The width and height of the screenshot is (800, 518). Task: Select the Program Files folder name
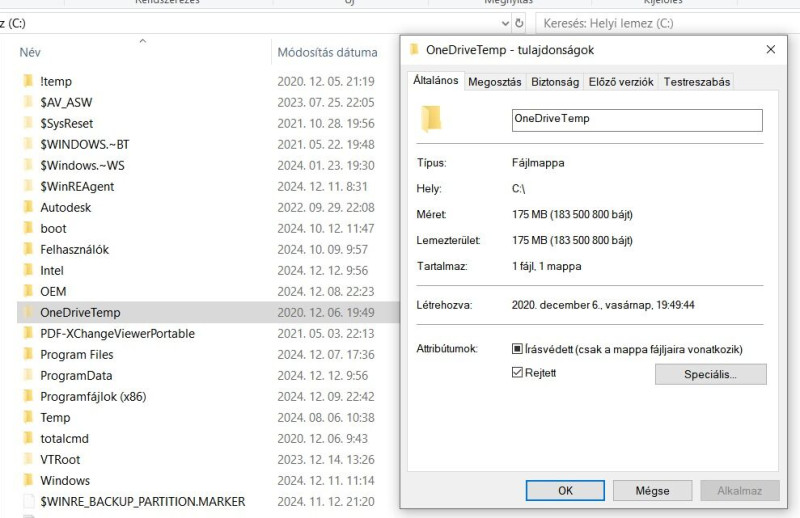[77, 354]
